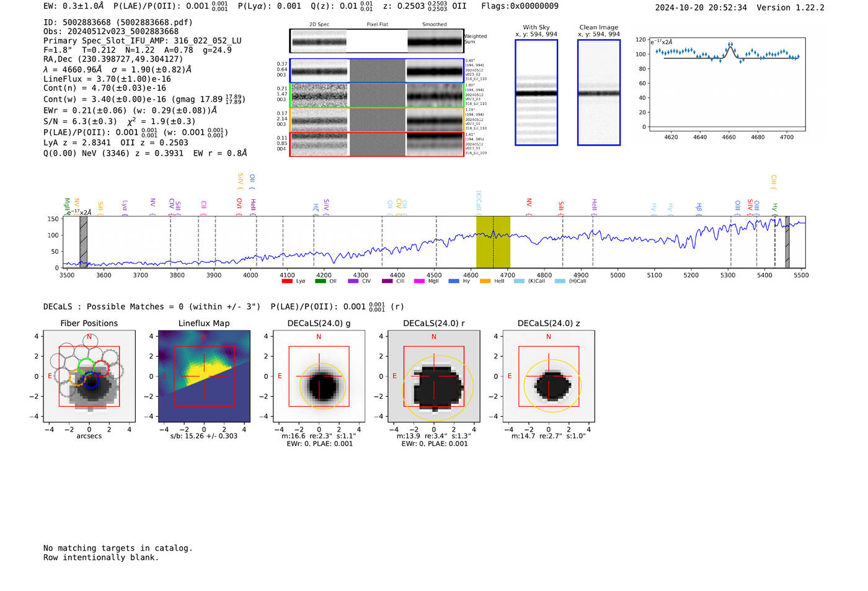Click the Clean Image cutout

click(x=599, y=92)
